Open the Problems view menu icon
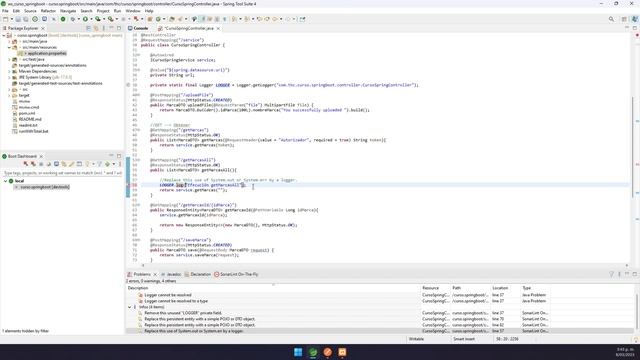Image resolution: width=640 pixels, height=360 pixels. 619,274
